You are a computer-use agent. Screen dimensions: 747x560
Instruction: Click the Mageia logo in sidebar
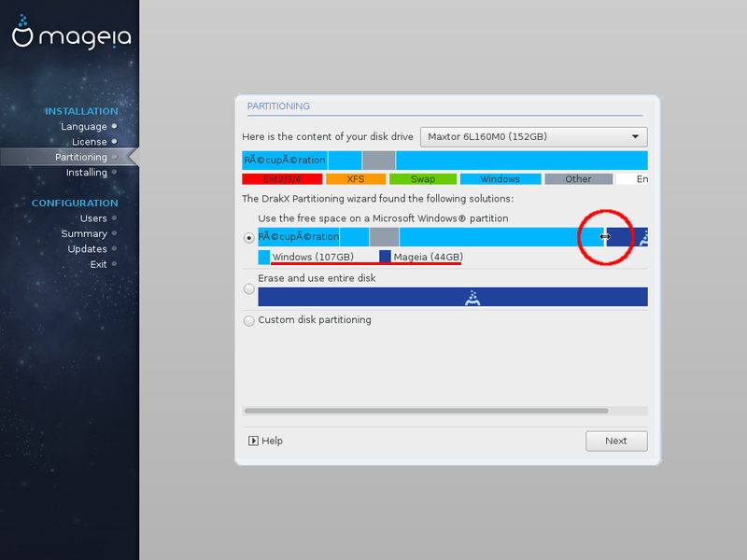point(72,33)
